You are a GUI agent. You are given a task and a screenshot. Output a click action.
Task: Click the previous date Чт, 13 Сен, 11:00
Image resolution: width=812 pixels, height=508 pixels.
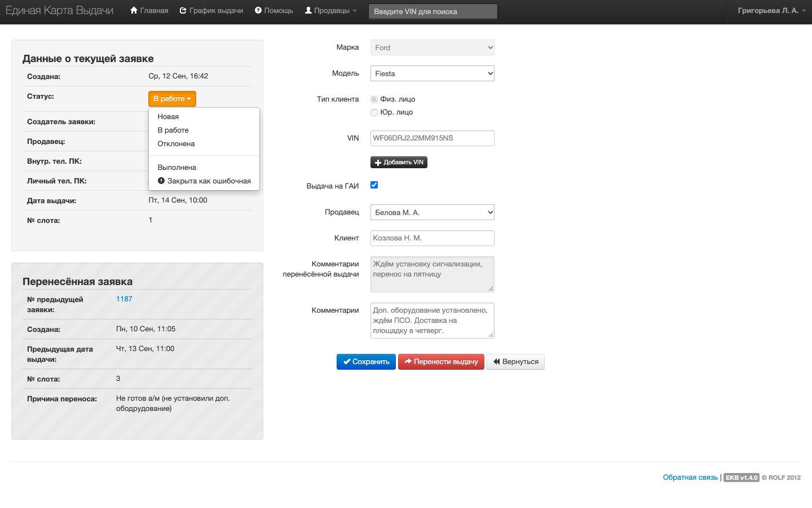[145, 349]
